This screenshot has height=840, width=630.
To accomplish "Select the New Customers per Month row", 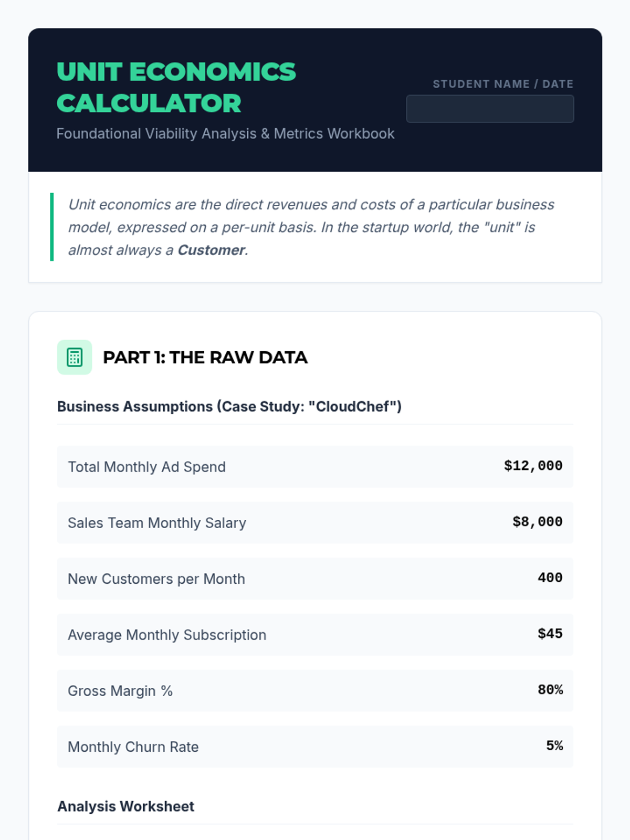I will 315,579.
